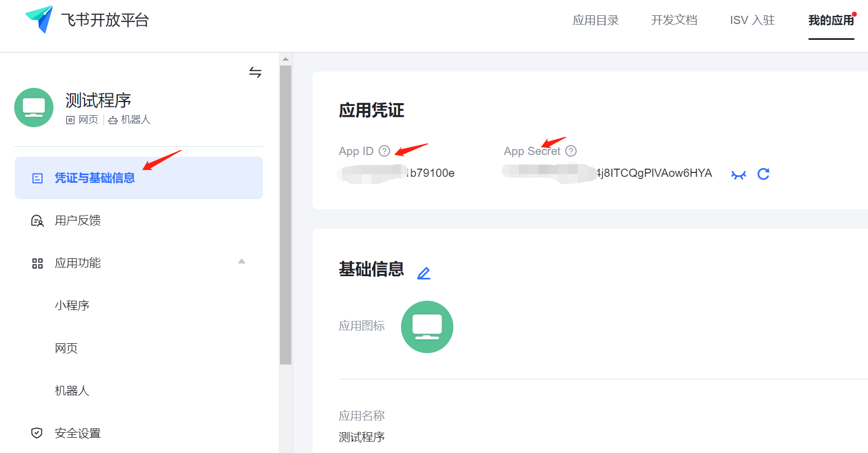Select 凭证与基础信息 in sidebar
The width and height of the screenshot is (868, 453).
(x=95, y=178)
